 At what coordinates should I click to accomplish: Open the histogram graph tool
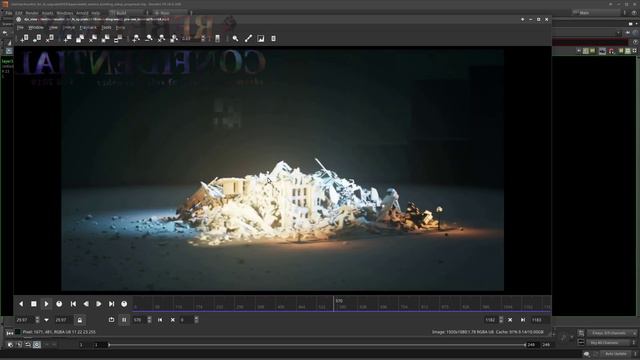pyautogui.click(x=261, y=38)
